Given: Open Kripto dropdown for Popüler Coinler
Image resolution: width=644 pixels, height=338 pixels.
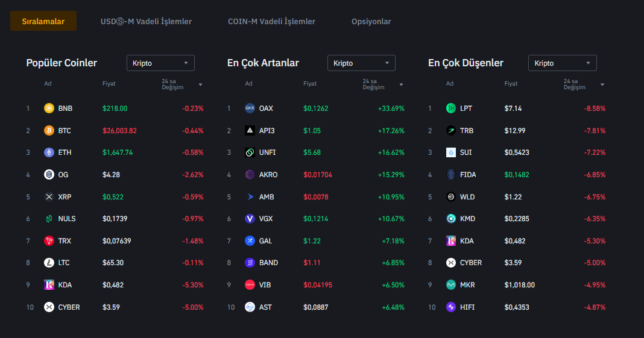Looking at the screenshot, I should tap(160, 63).
